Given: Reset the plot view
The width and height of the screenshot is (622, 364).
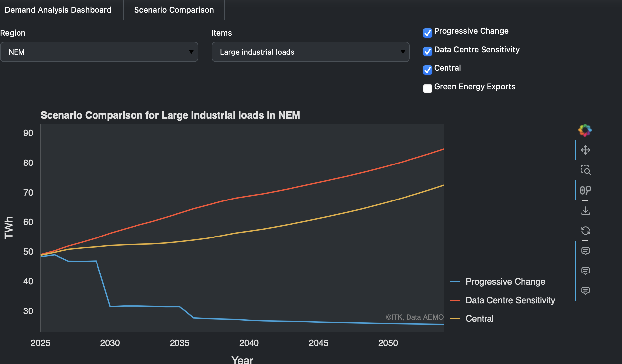Looking at the screenshot, I should [x=585, y=231].
